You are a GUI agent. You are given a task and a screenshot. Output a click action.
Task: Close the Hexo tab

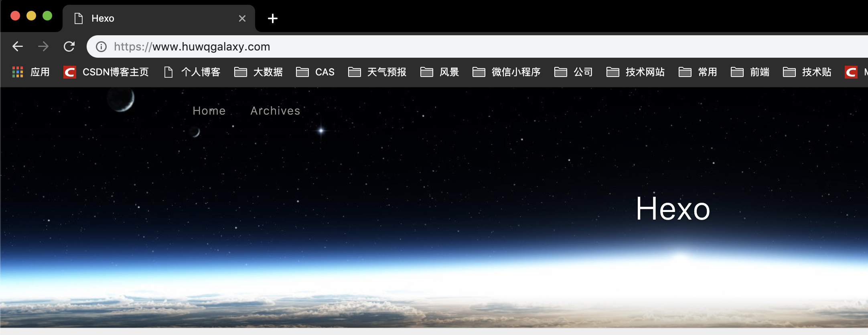(x=242, y=18)
